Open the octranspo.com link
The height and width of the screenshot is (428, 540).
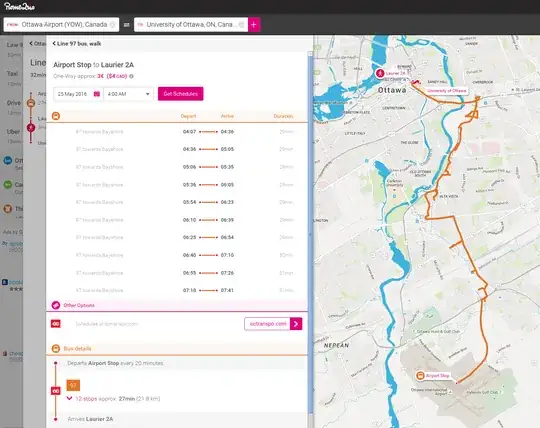(x=268, y=324)
